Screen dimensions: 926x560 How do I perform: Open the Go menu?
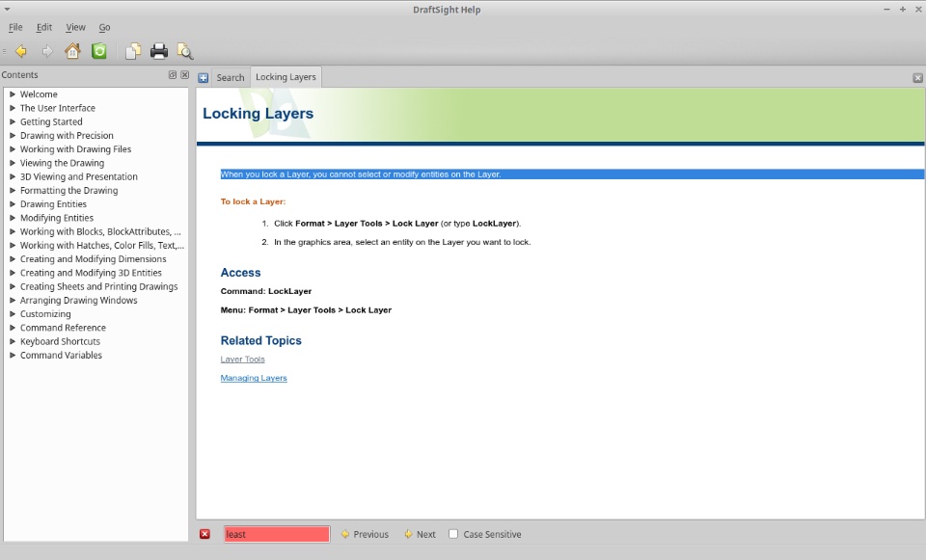pyautogui.click(x=104, y=27)
